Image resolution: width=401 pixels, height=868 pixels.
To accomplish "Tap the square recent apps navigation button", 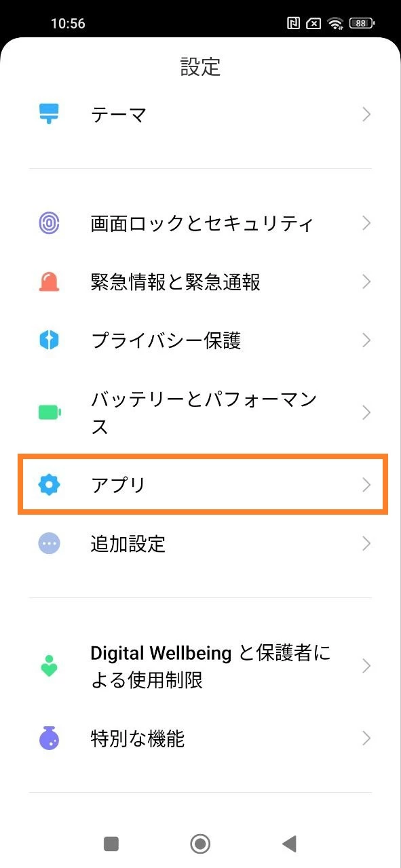I will tap(111, 844).
